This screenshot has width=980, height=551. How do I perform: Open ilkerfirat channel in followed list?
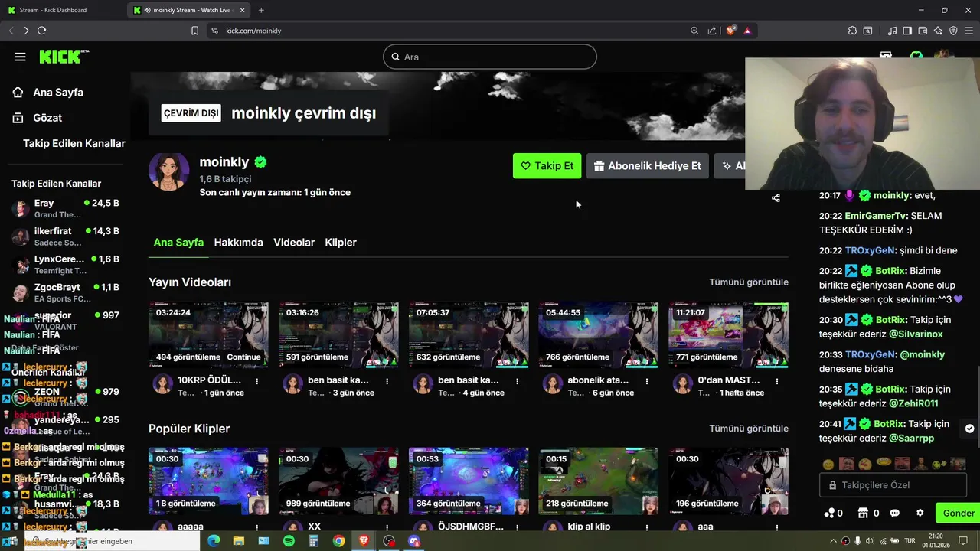tap(66, 236)
